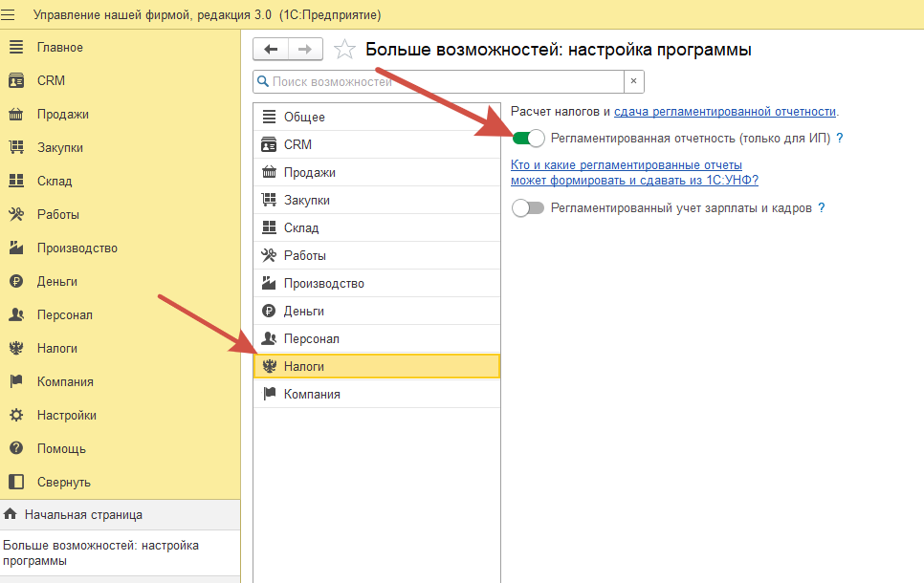Select Общее section in settings list
Screen dimensions: 924x583
pyautogui.click(x=304, y=118)
